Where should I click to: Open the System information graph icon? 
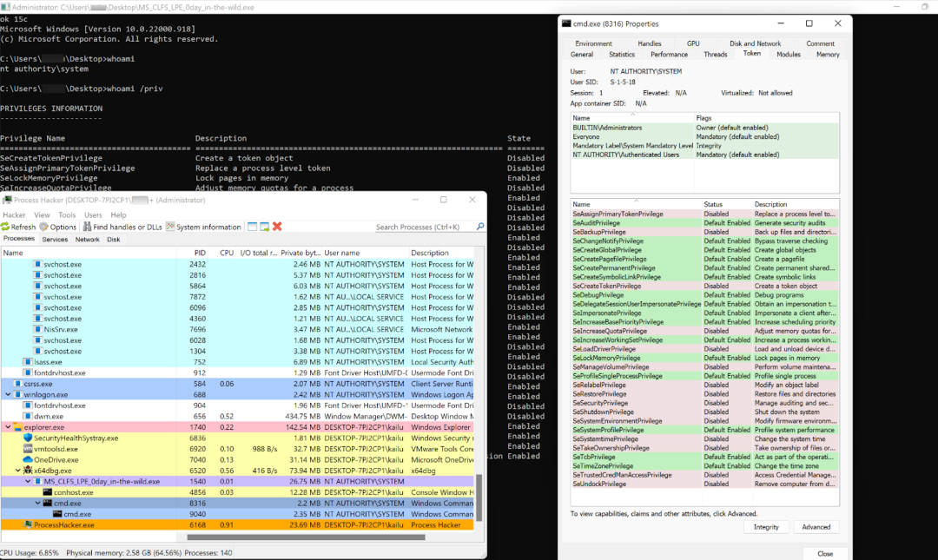pos(170,227)
